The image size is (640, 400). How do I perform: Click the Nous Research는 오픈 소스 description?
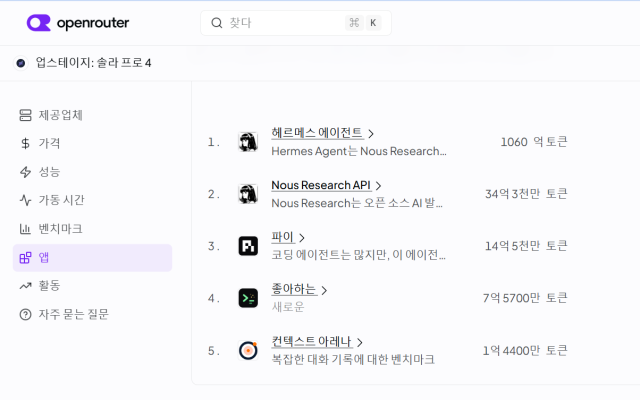pyautogui.click(x=357, y=203)
